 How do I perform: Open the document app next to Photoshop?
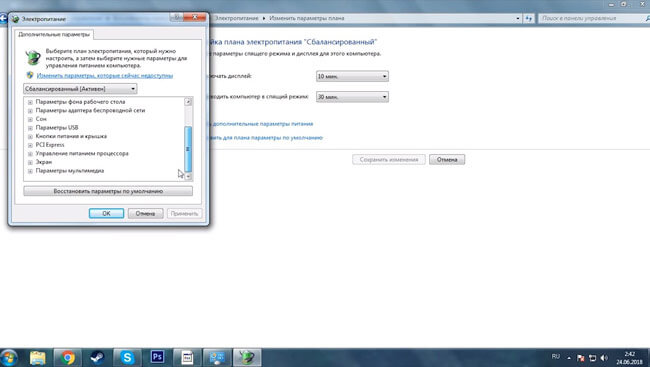point(187,357)
